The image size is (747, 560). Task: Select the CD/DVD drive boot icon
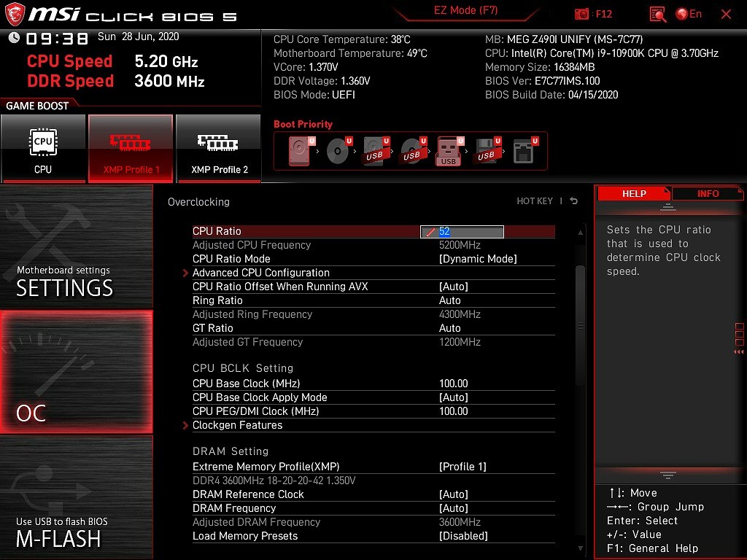point(337,151)
